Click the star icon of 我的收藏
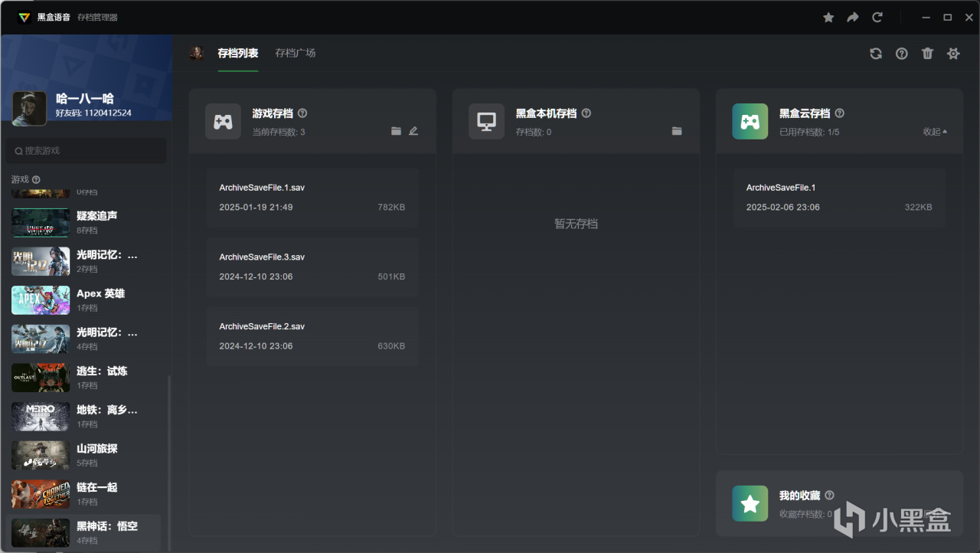Image resolution: width=980 pixels, height=553 pixels. [750, 503]
